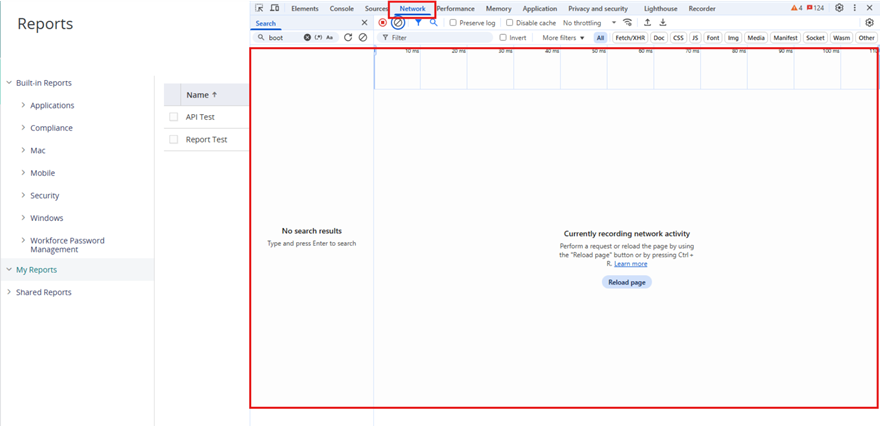Expand Workforce Password Management folder
This screenshot has width=880, height=426.
coord(24,240)
